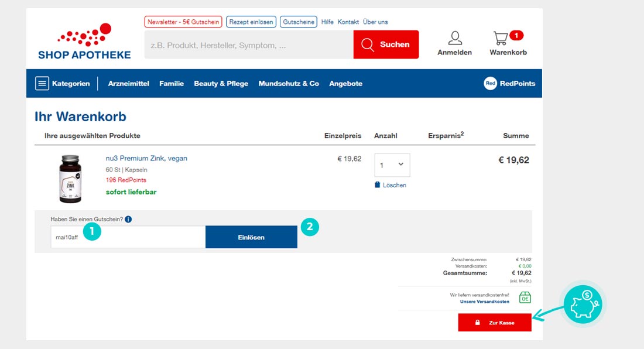The height and width of the screenshot is (349, 644).
Task: Focus the voucher code input field
Action: [128, 237]
